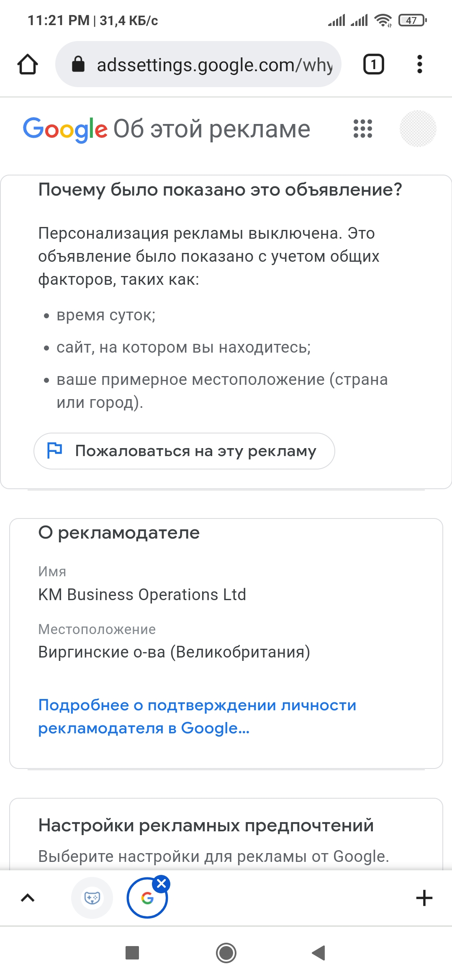This screenshot has height=980, width=452.
Task: Select the Google tab thumbnail in bottom bar
Action: [147, 898]
